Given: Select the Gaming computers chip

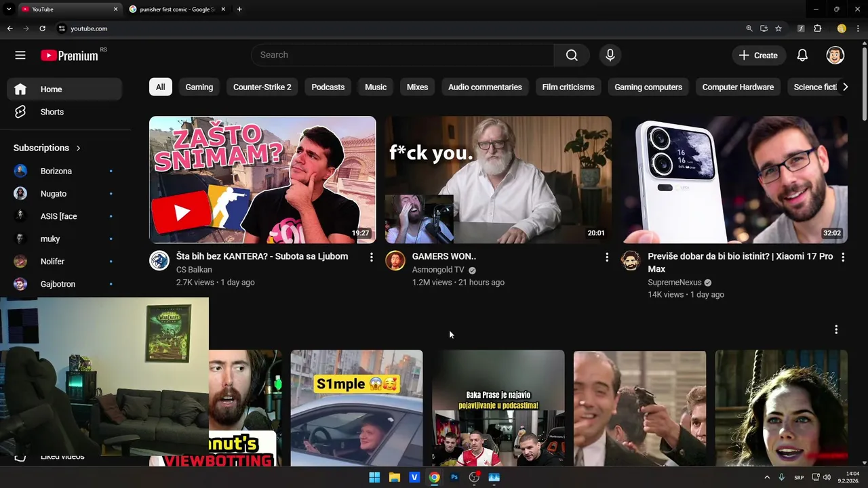Looking at the screenshot, I should (648, 87).
